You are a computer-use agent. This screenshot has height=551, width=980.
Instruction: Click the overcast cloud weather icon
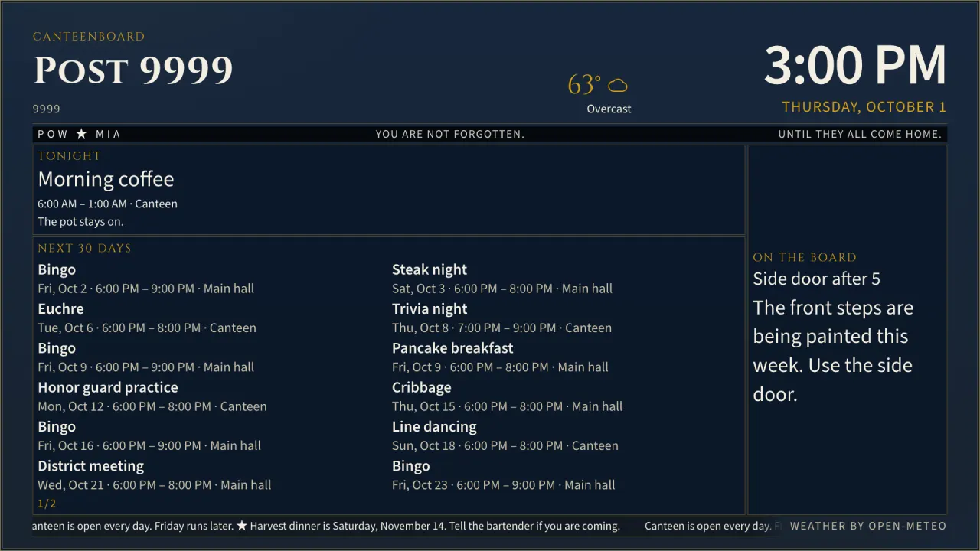point(617,86)
